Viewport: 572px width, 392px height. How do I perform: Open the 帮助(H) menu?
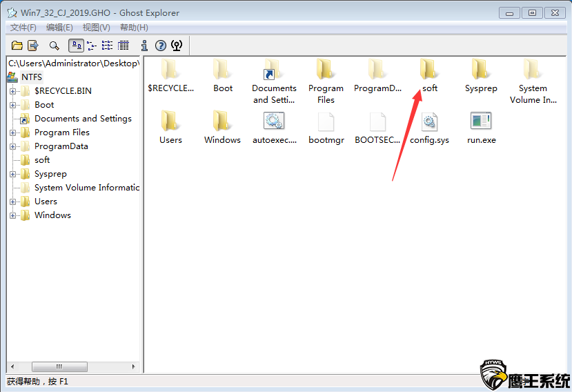[134, 28]
